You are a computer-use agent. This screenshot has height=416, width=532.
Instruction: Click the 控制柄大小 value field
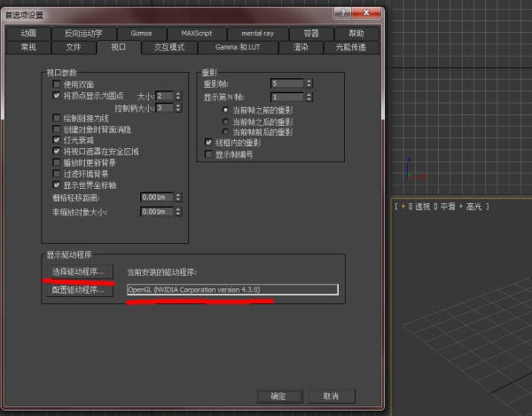[165, 108]
